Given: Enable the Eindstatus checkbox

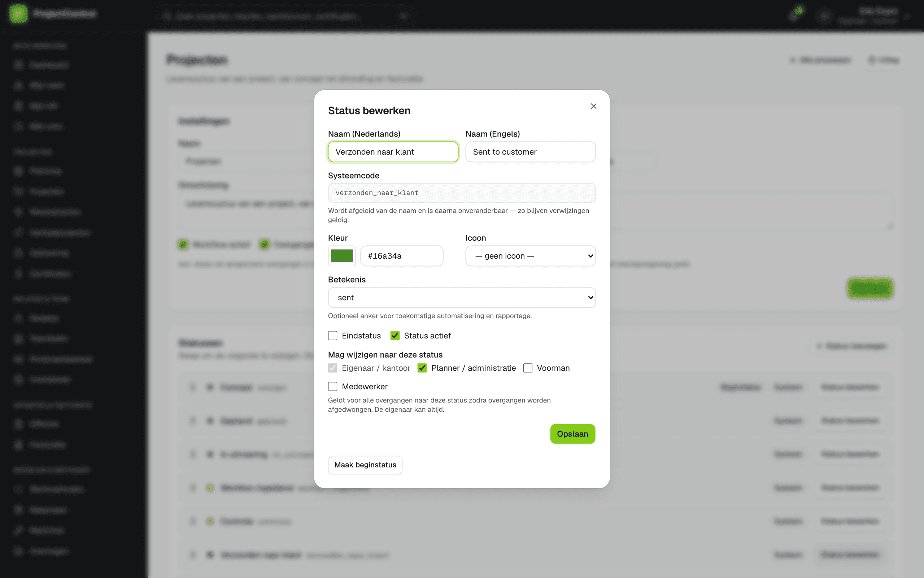Looking at the screenshot, I should tap(332, 336).
